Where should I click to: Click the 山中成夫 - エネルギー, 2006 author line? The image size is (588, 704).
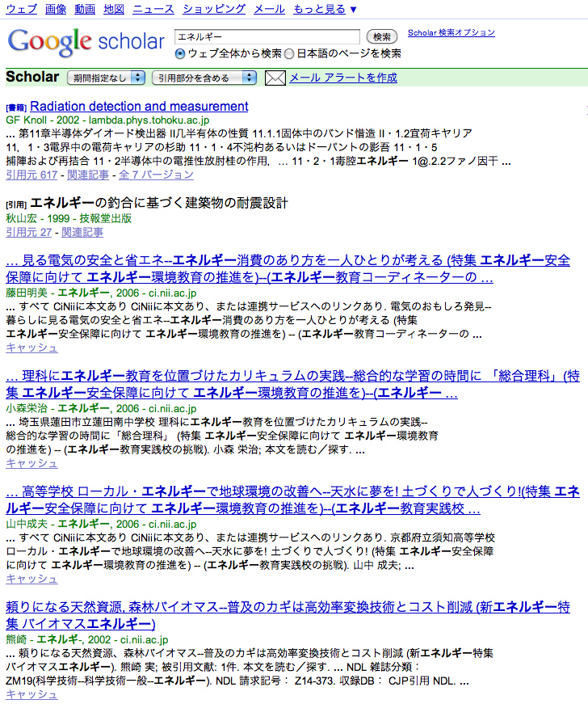101,524
